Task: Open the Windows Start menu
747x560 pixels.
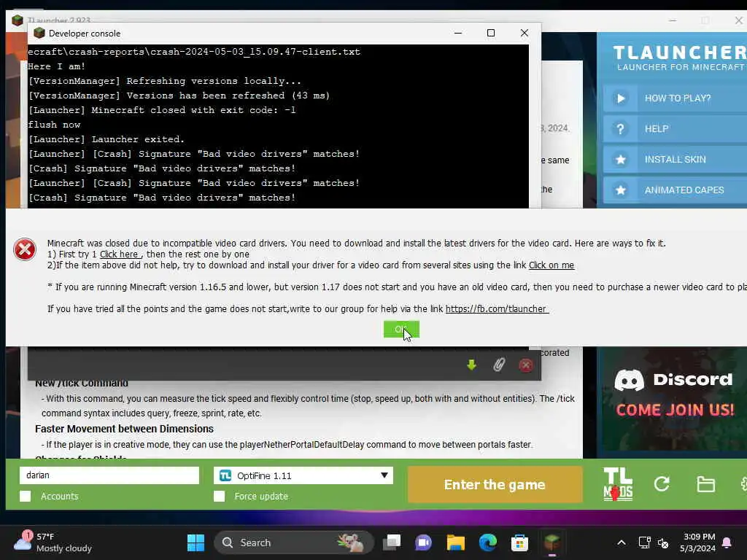Action: click(x=196, y=542)
